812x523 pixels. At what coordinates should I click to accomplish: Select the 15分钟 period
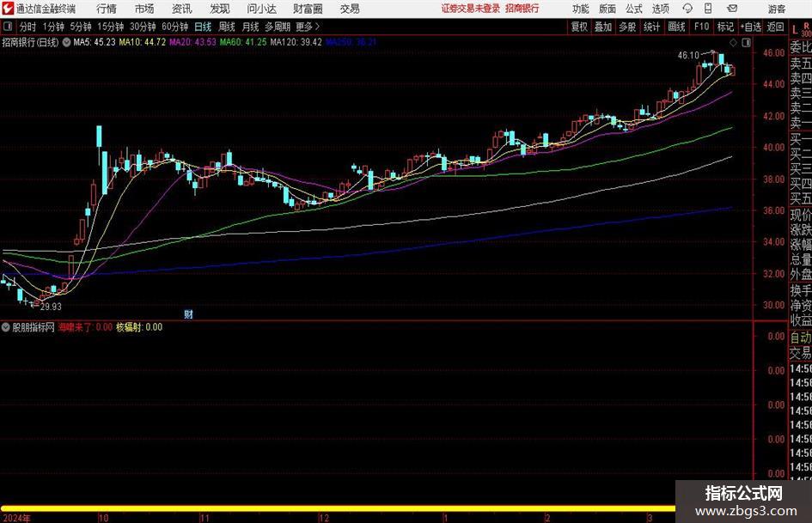[110, 27]
